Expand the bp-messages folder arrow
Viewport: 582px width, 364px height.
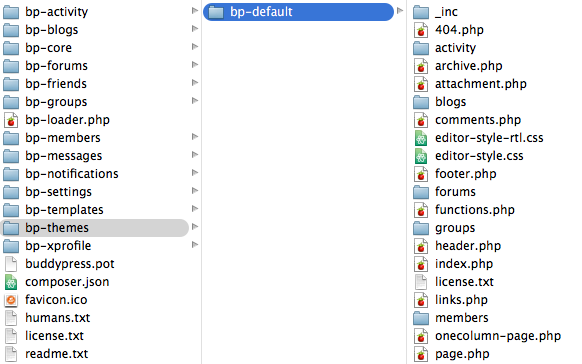point(194,155)
